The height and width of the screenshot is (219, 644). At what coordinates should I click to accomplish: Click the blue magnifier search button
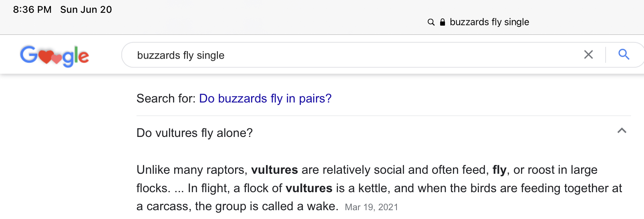click(624, 54)
